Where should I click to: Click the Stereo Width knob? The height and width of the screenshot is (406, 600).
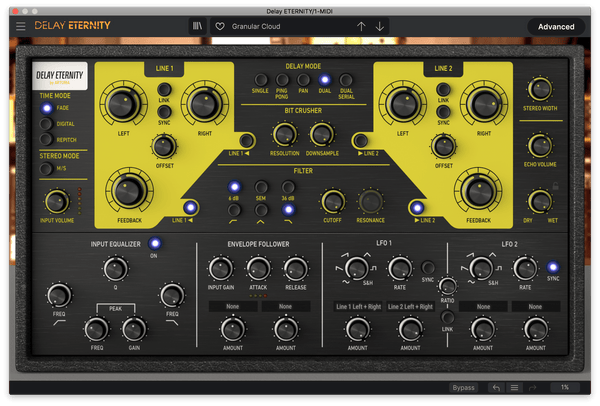coord(540,89)
